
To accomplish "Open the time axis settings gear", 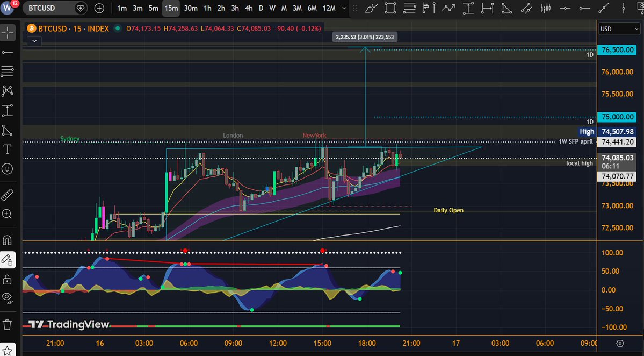I will click(x=620, y=343).
